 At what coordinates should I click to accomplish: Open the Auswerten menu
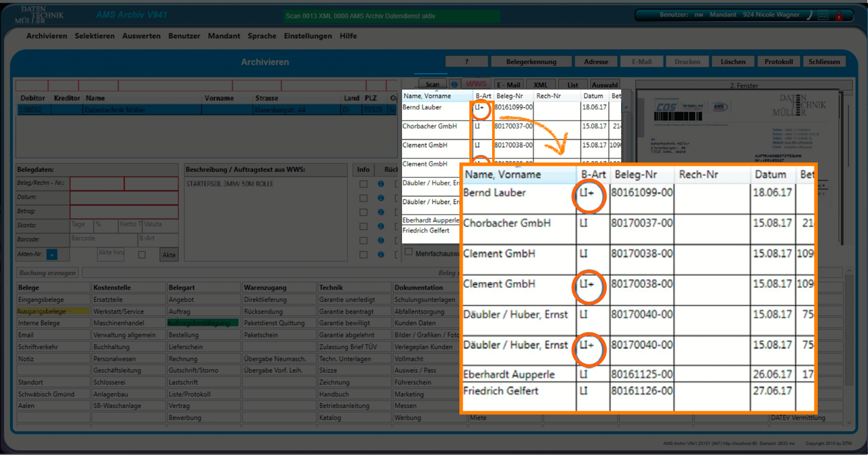(141, 36)
